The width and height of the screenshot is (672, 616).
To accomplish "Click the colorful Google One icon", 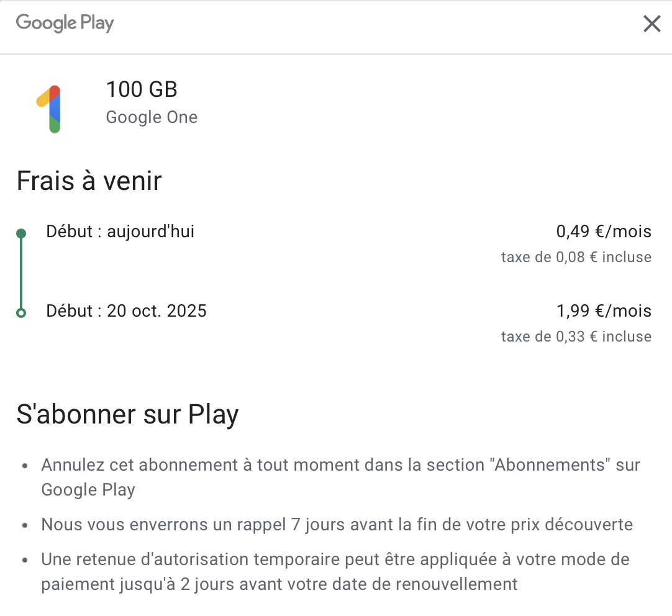I will pos(51,109).
